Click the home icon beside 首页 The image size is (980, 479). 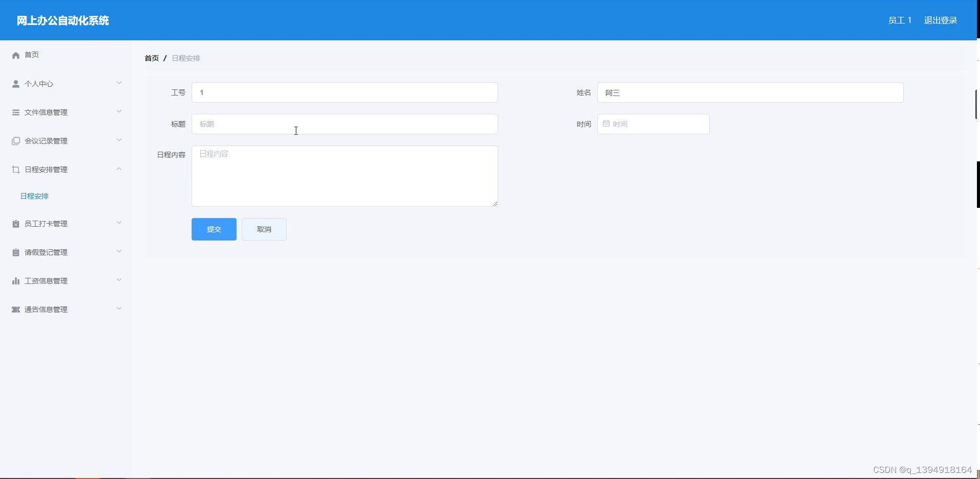click(16, 55)
